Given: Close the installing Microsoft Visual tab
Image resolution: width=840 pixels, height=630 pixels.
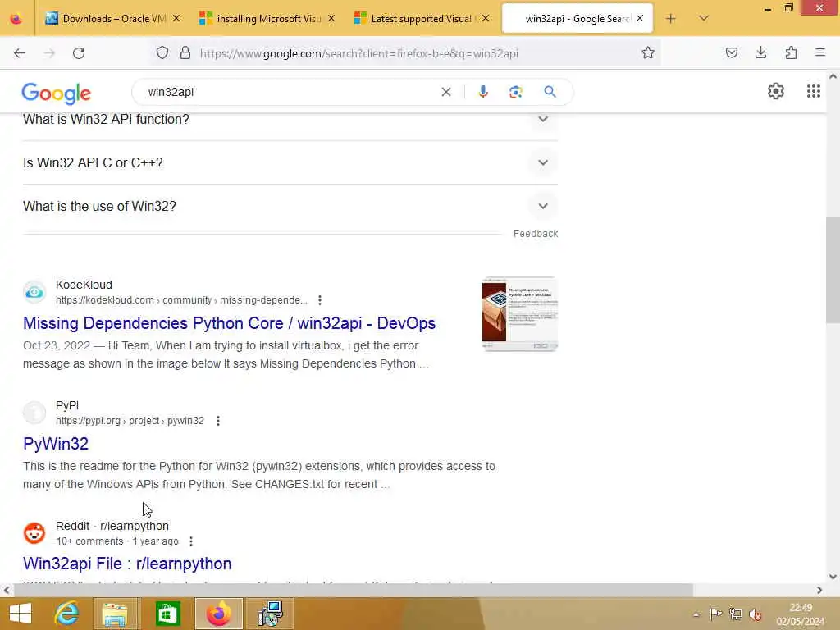Looking at the screenshot, I should tap(331, 19).
